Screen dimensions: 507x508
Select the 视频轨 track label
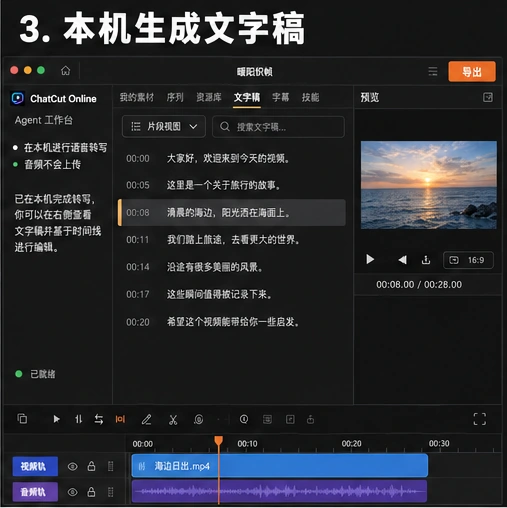(35, 466)
